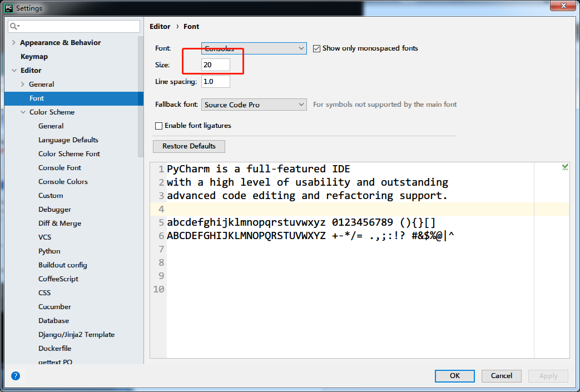Select CoffeeScript item

point(58,279)
